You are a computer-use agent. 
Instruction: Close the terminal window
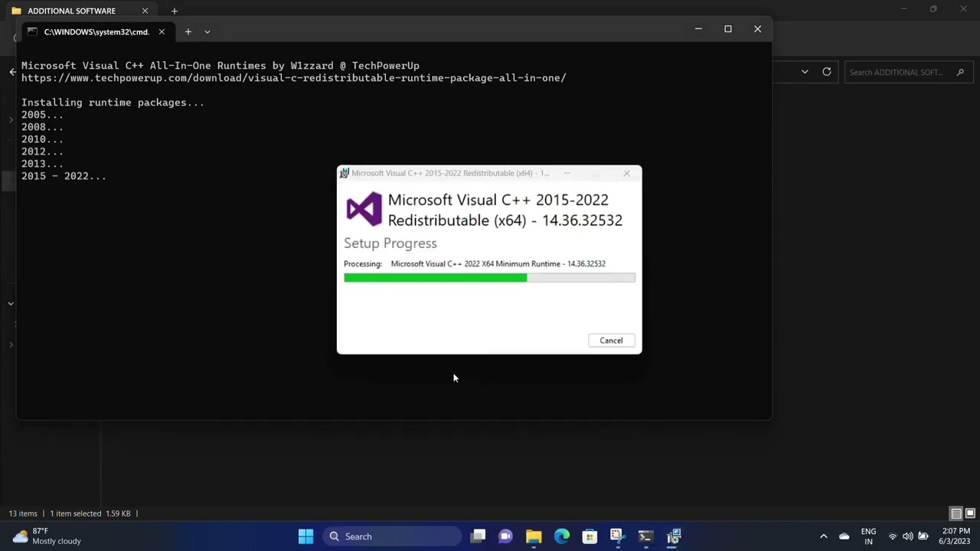758,29
